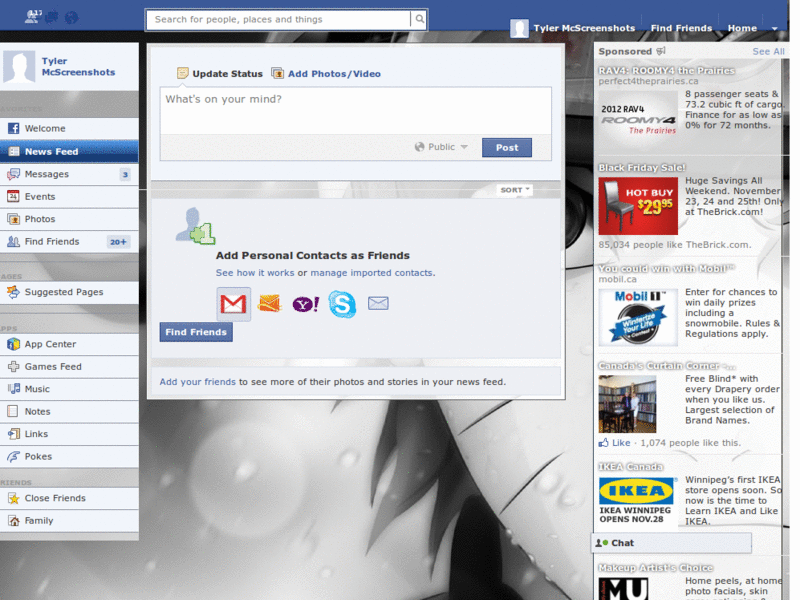Open Family list icon
This screenshot has width=800, height=600.
(x=13, y=520)
